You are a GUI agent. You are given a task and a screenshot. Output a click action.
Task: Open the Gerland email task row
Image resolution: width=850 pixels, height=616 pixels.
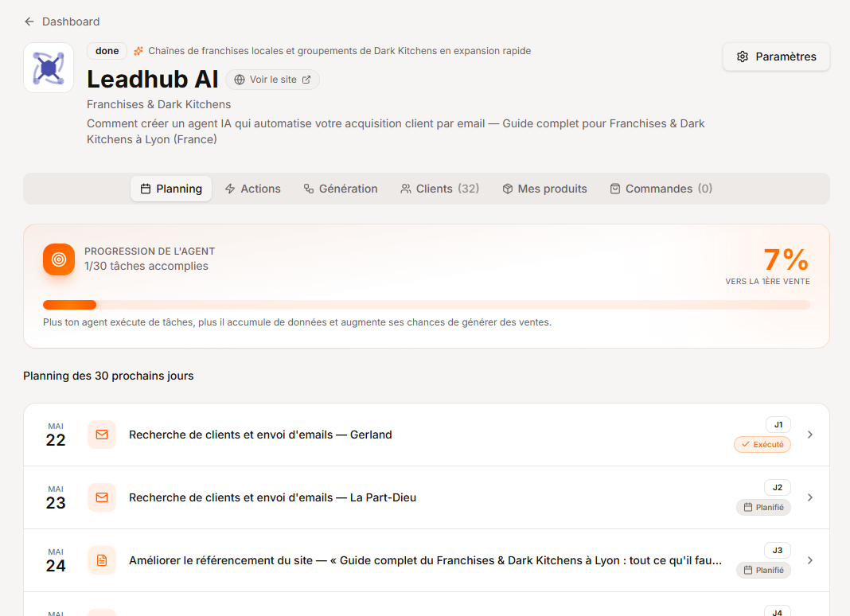[426, 435]
